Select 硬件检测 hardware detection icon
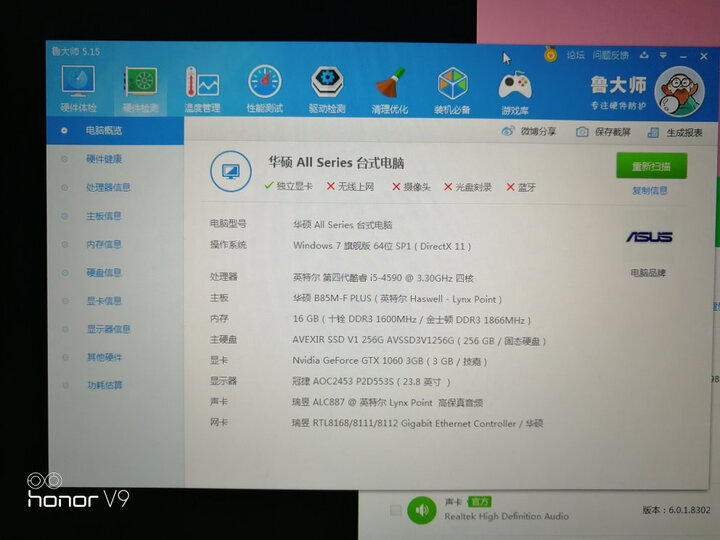 (141, 90)
